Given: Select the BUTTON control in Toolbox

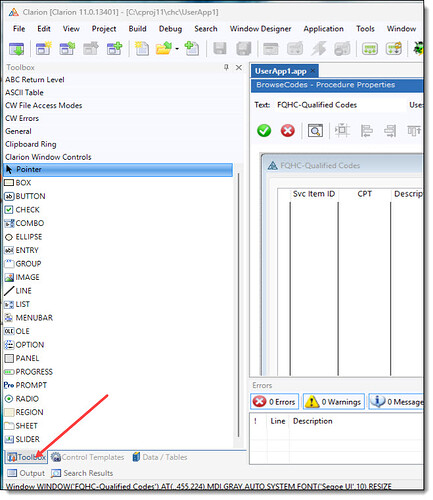Looking at the screenshot, I should tap(25, 196).
